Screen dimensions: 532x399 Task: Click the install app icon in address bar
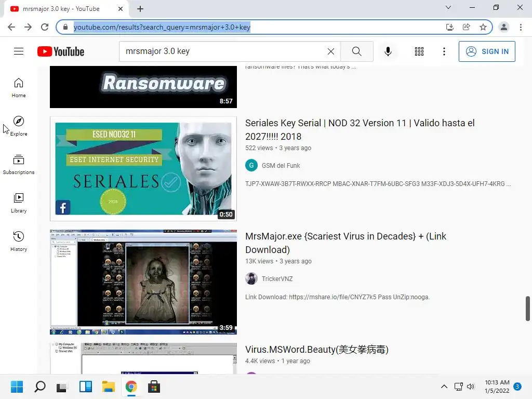point(449,27)
